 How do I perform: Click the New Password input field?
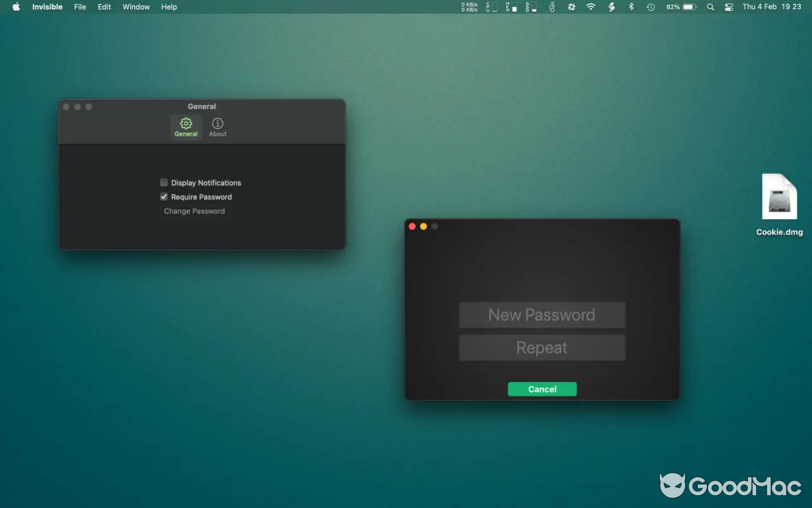pyautogui.click(x=542, y=314)
